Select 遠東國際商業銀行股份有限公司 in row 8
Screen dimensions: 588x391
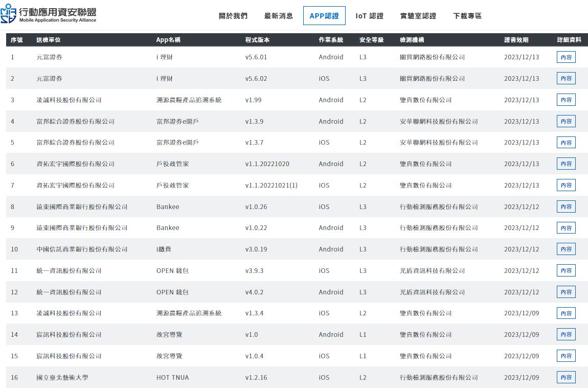(82, 206)
